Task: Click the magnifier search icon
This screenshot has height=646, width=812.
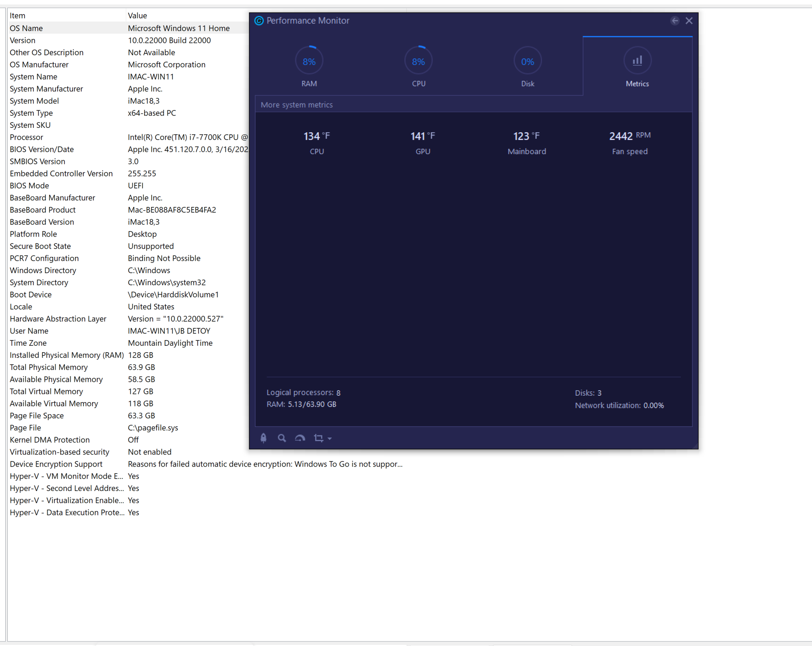Action: pos(282,438)
